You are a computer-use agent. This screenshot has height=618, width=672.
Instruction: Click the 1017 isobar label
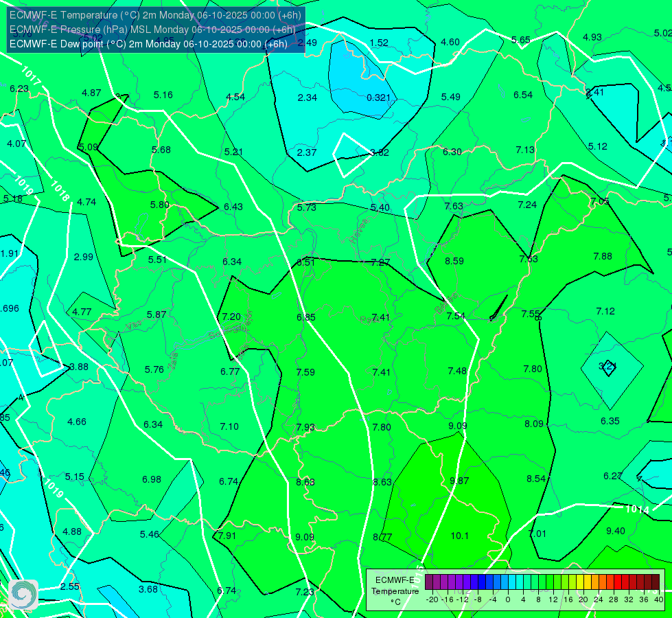(31, 76)
